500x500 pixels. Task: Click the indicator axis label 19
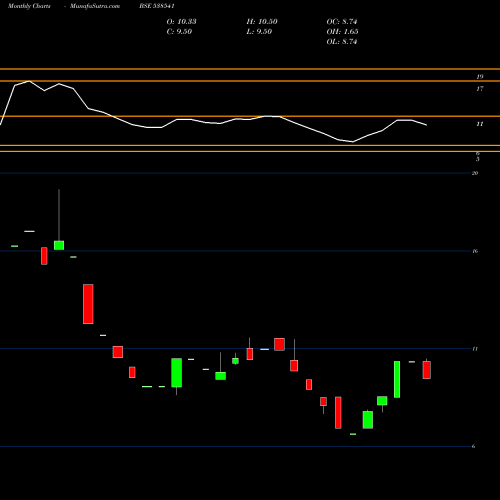click(x=479, y=77)
